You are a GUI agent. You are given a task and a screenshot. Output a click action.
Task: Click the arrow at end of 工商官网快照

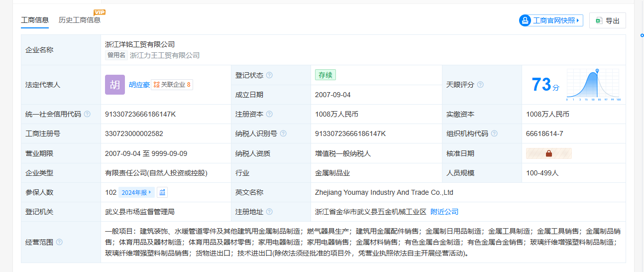[x=578, y=20]
